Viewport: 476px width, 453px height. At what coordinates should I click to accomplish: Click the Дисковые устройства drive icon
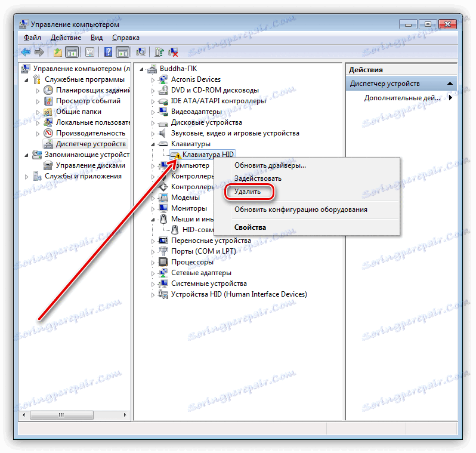point(163,123)
